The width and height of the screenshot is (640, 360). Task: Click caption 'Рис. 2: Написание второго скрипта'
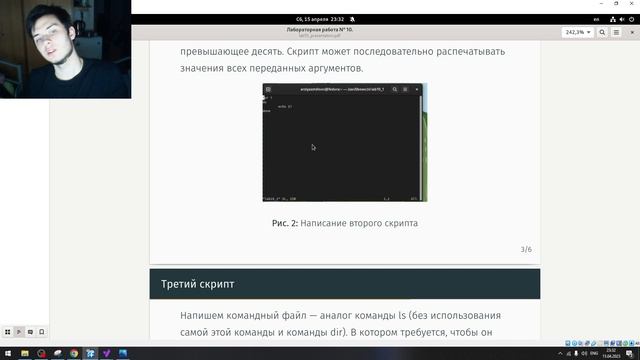(345, 223)
